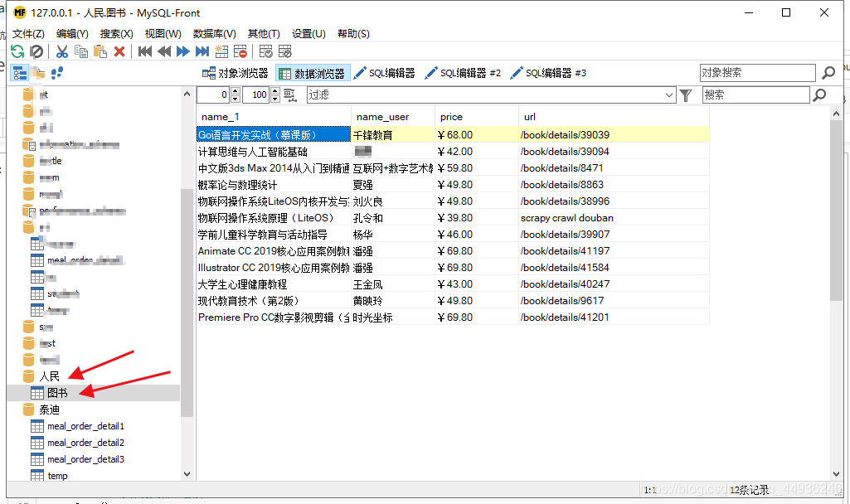Sort by url column header
Image resolution: width=850 pixels, height=504 pixels.
[614, 117]
